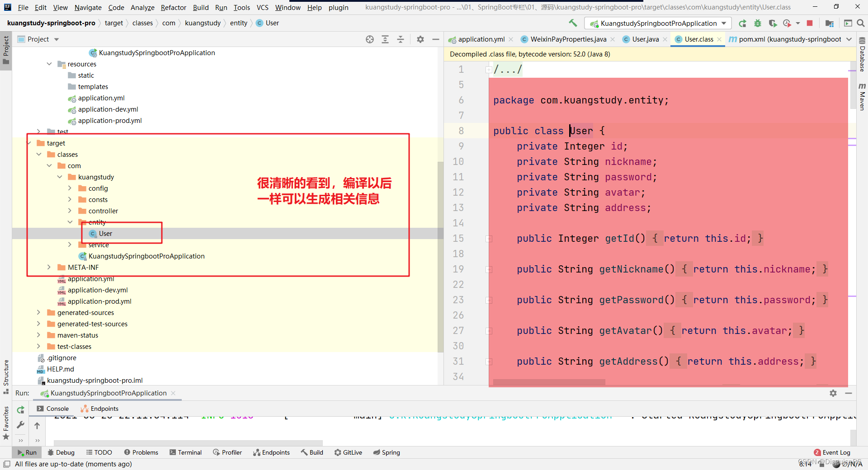Close the User.class editor tab
Image resolution: width=868 pixels, height=470 pixels.
[x=719, y=39]
